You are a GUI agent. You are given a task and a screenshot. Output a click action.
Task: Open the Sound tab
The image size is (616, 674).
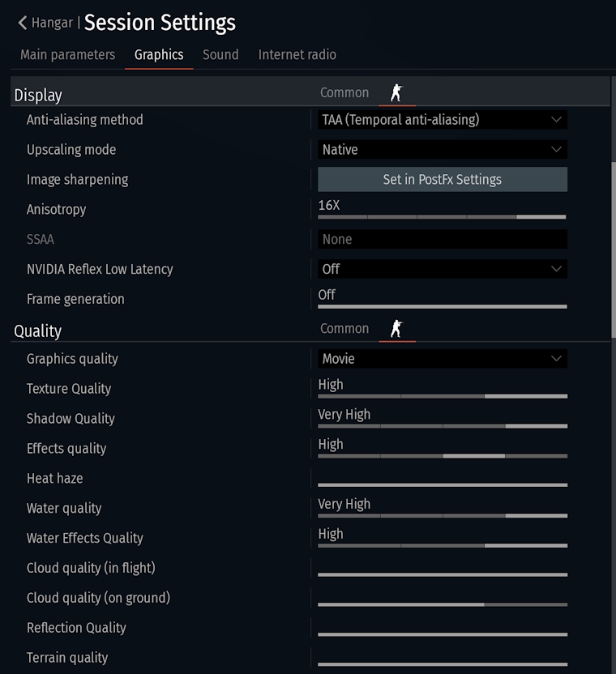tap(220, 54)
